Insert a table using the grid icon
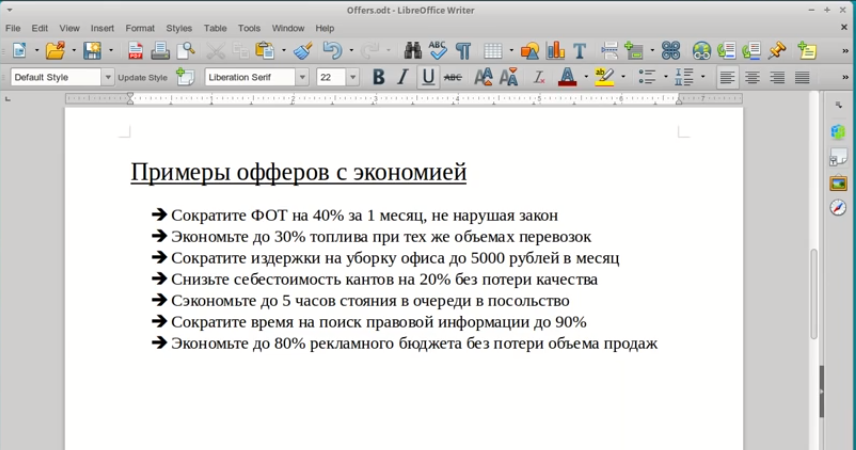The width and height of the screenshot is (856, 450). tap(492, 51)
